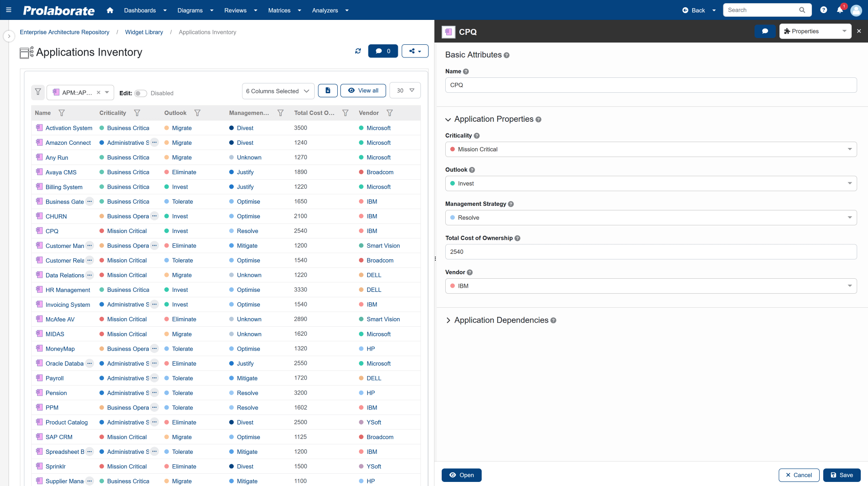The height and width of the screenshot is (486, 868).
Task: Download the inventory export file
Action: click(328, 91)
